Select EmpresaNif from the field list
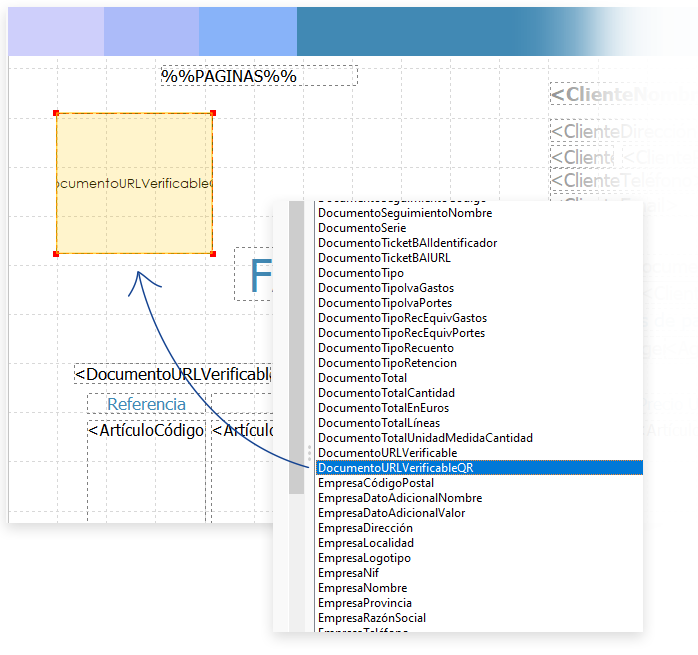This screenshot has height=655, width=698. tap(348, 573)
